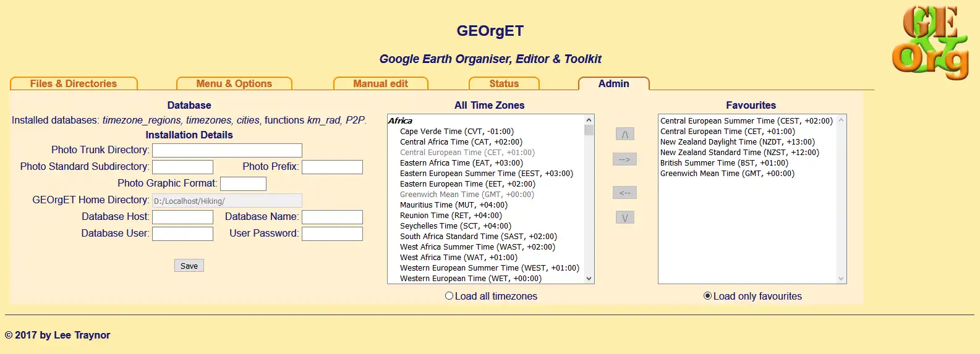
Task: Remove favourite with <-- button
Action: pos(624,193)
